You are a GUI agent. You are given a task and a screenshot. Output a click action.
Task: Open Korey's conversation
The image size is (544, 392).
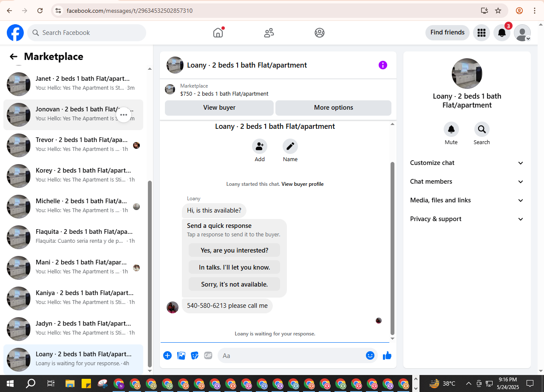click(x=73, y=176)
